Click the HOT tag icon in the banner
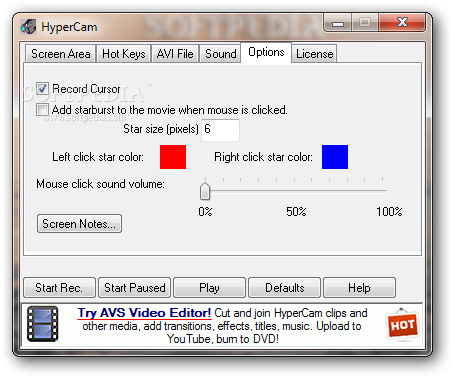Image resolution: width=453 pixels, height=377 pixels. [402, 324]
